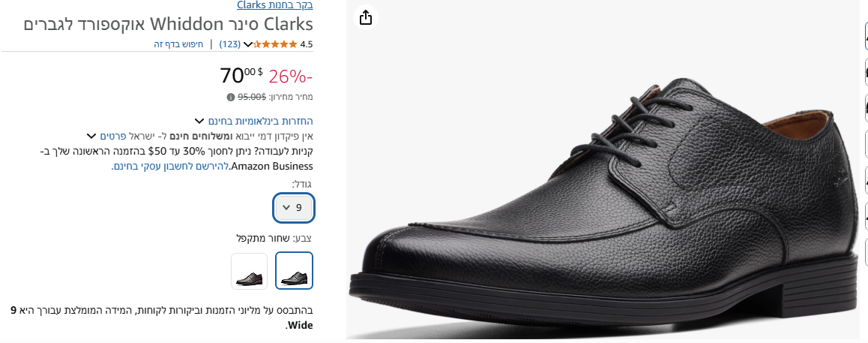The image size is (868, 343).
Task: Open the 123 customer reviews link
Action: click(x=229, y=44)
